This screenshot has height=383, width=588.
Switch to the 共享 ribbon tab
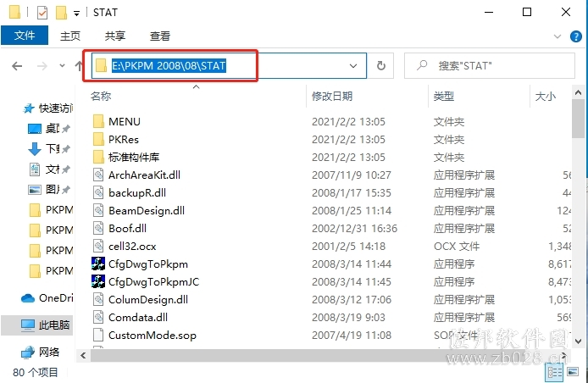(114, 36)
